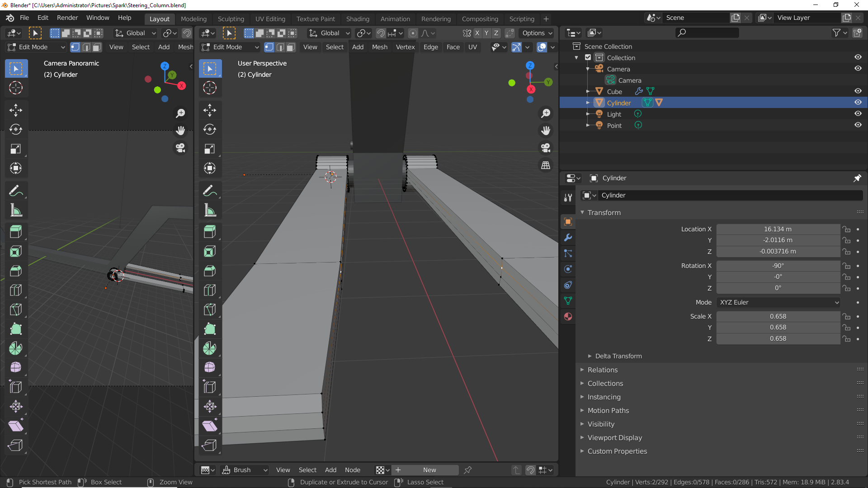The width and height of the screenshot is (868, 488).
Task: Open Face menu in right viewport header
Action: point(453,47)
